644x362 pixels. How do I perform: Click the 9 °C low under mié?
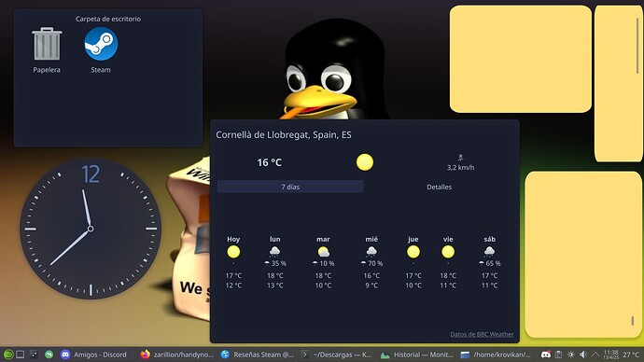371,285
